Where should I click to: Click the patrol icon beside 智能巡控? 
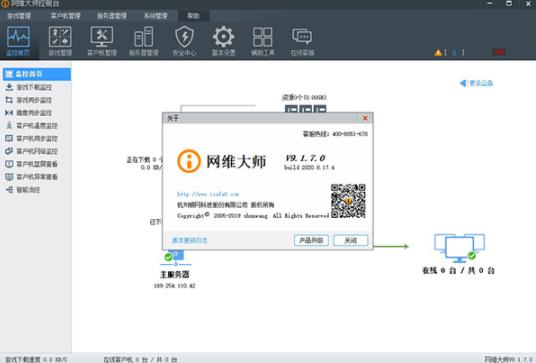coord(9,189)
